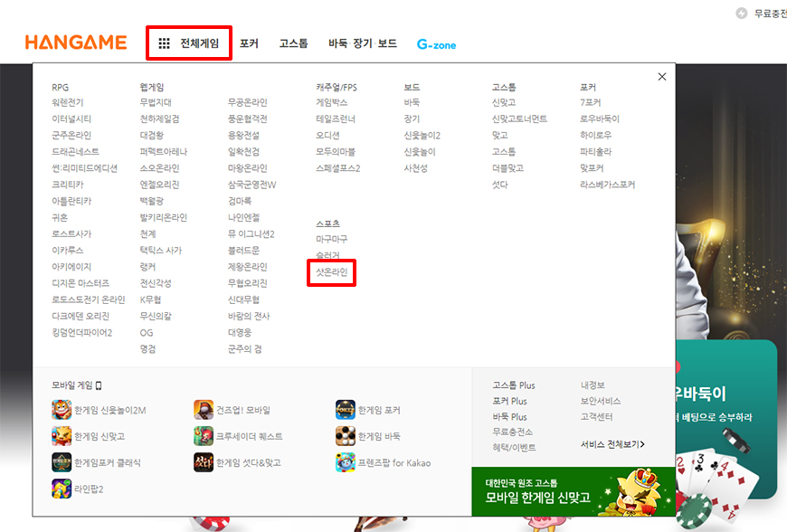Close the all-games menu panel
Viewport: 787px width, 532px height.
(662, 76)
